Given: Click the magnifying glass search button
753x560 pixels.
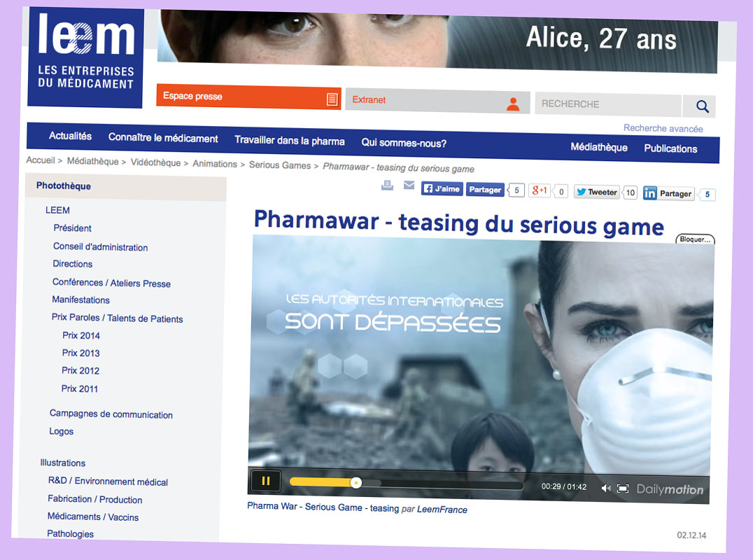Looking at the screenshot, I should 701,106.
